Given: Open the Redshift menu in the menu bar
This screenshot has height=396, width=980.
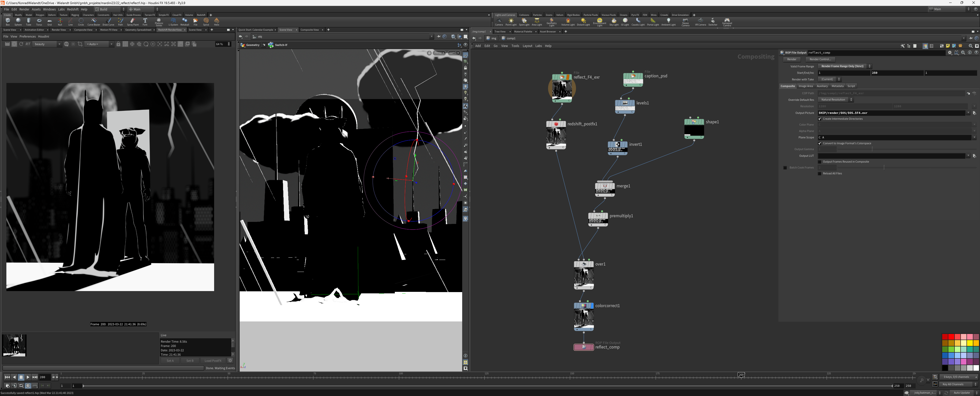Looking at the screenshot, I should tap(73, 9).
